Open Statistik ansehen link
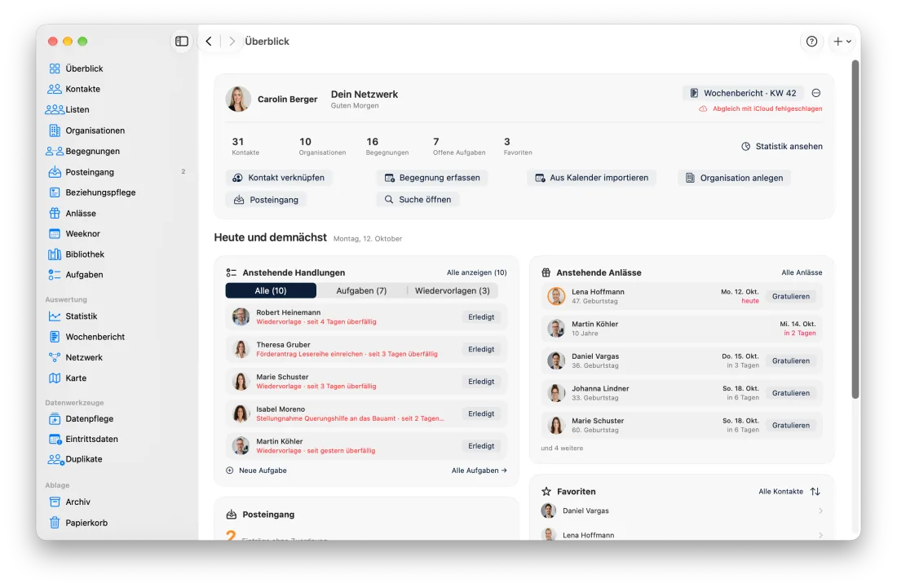The height and width of the screenshot is (588, 897). (x=782, y=147)
